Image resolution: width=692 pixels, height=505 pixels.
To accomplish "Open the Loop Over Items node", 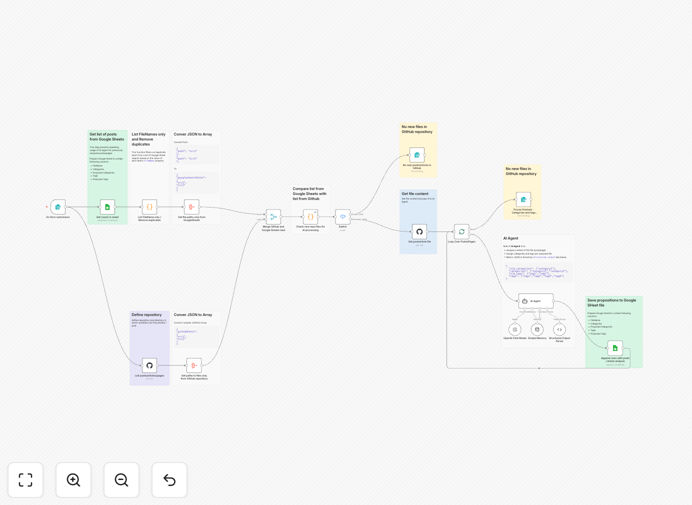I will pyautogui.click(x=462, y=231).
